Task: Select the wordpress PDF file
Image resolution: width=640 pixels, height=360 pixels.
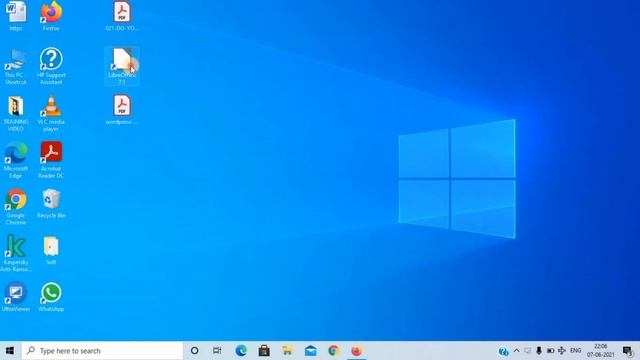Action: (x=122, y=109)
